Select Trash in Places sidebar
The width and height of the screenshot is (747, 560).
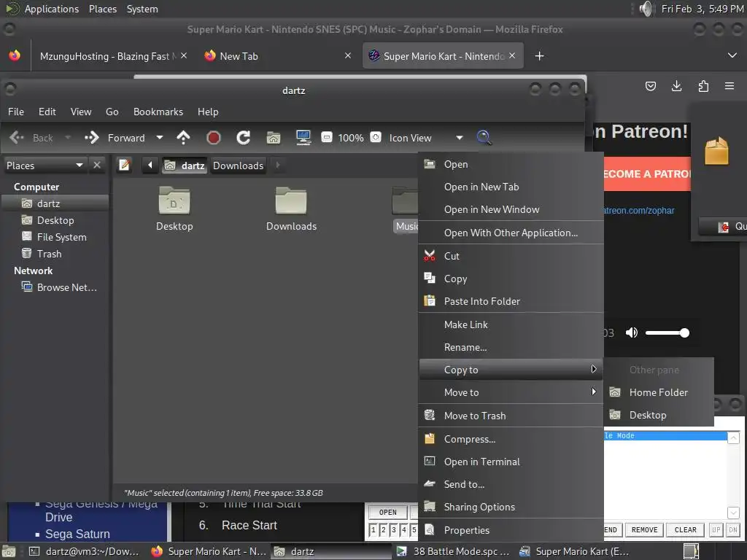pos(55,254)
